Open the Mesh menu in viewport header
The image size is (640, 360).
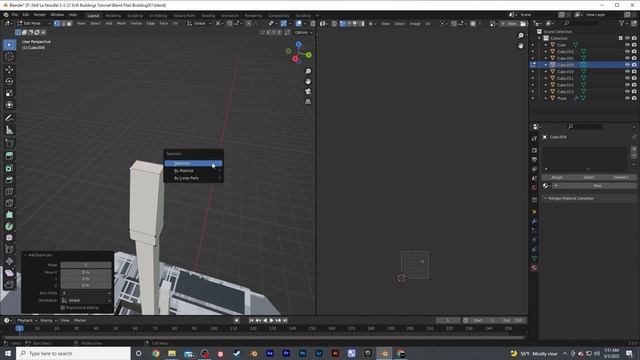pyautogui.click(x=121, y=24)
